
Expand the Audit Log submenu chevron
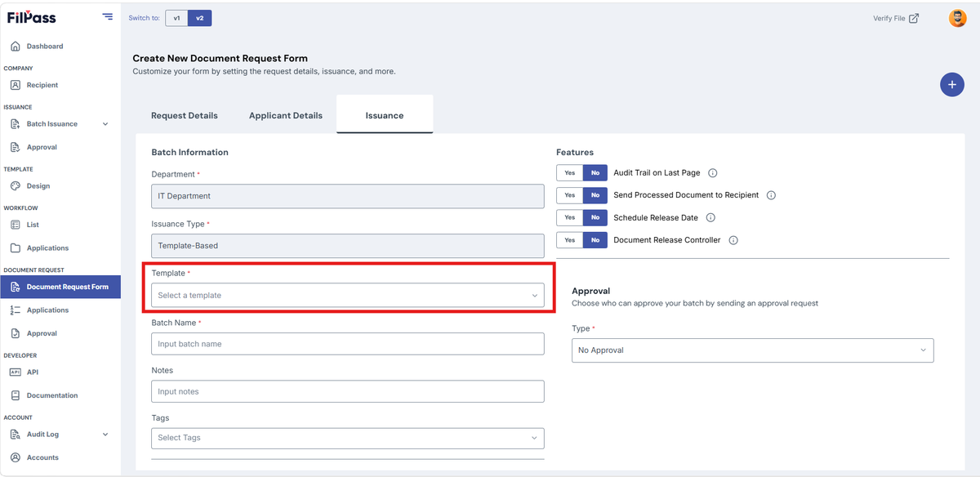[105, 435]
